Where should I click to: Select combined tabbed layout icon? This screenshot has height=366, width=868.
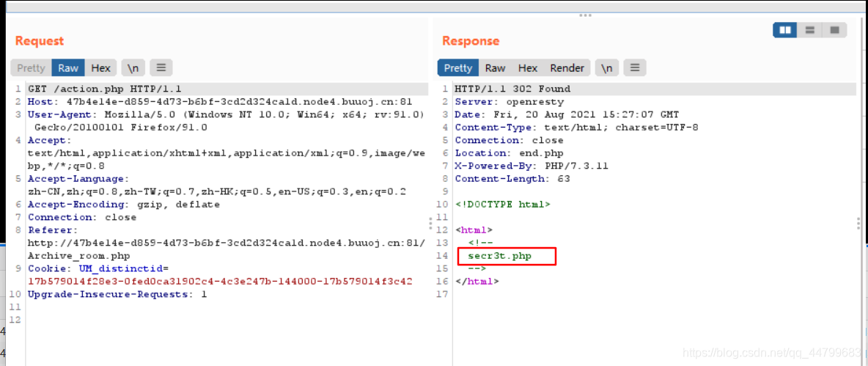[835, 30]
